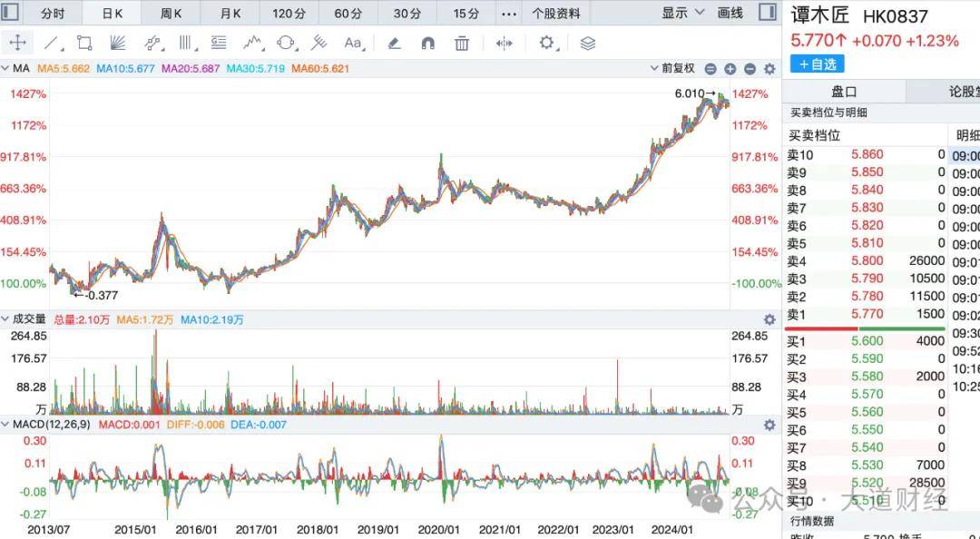Open the drawing settings gear icon
This screenshot has height=539, width=980.
(x=546, y=43)
